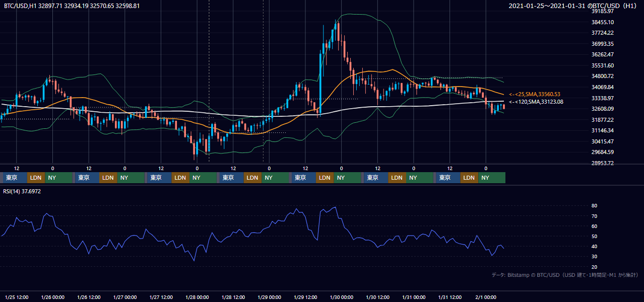
Task: Click the white 120 SMA 33123.08 label
Action: click(x=536, y=102)
